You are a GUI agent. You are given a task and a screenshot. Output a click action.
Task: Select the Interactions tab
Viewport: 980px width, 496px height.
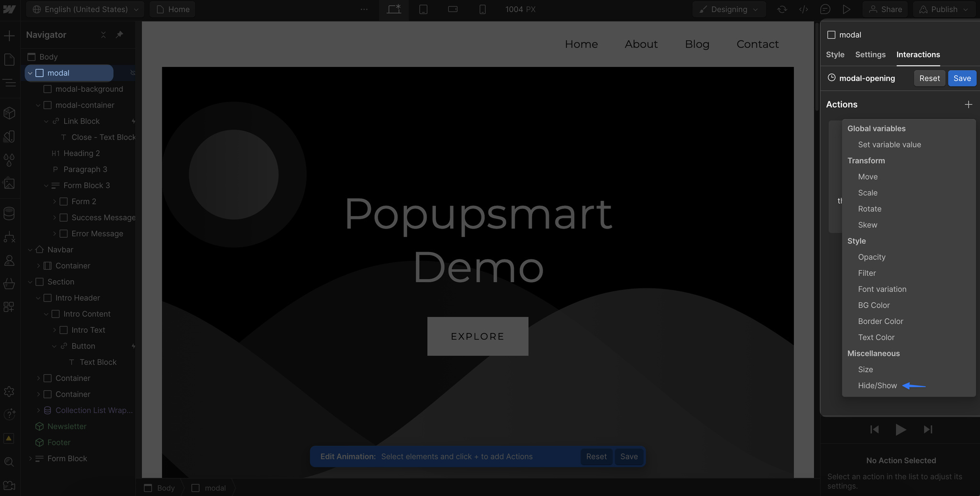[x=918, y=55]
